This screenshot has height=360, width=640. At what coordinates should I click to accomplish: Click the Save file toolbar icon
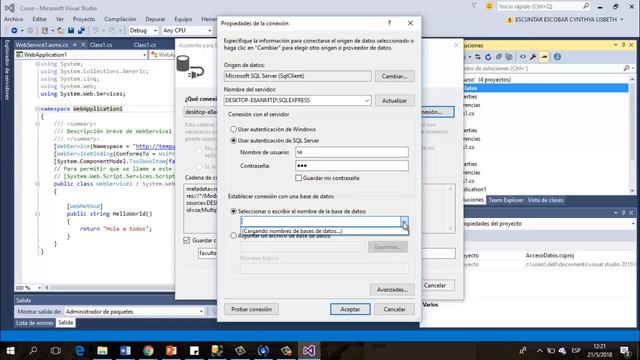pos(71,31)
